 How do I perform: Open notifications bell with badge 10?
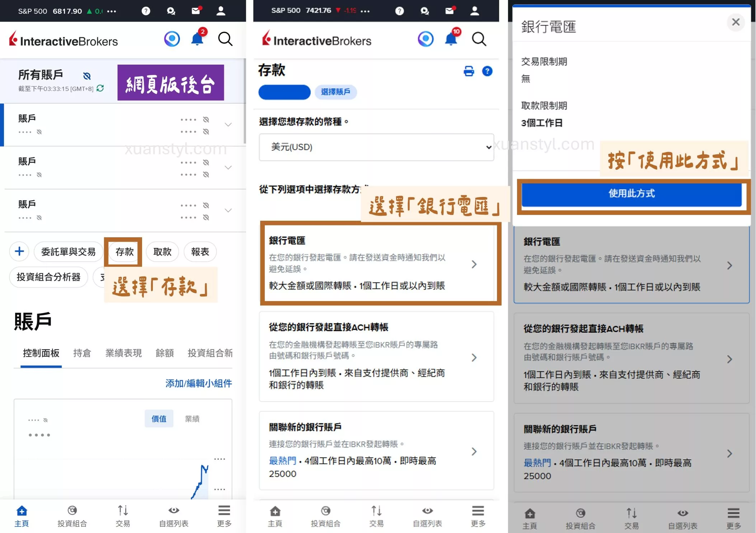(x=452, y=37)
